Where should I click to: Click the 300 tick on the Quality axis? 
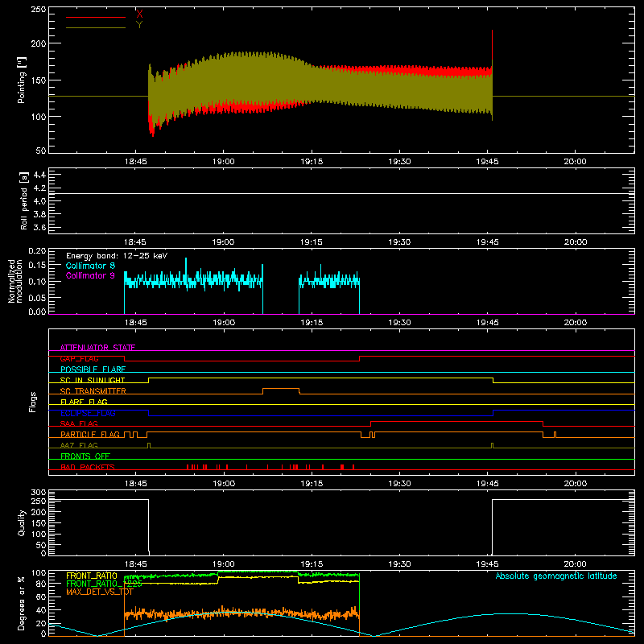39,493
